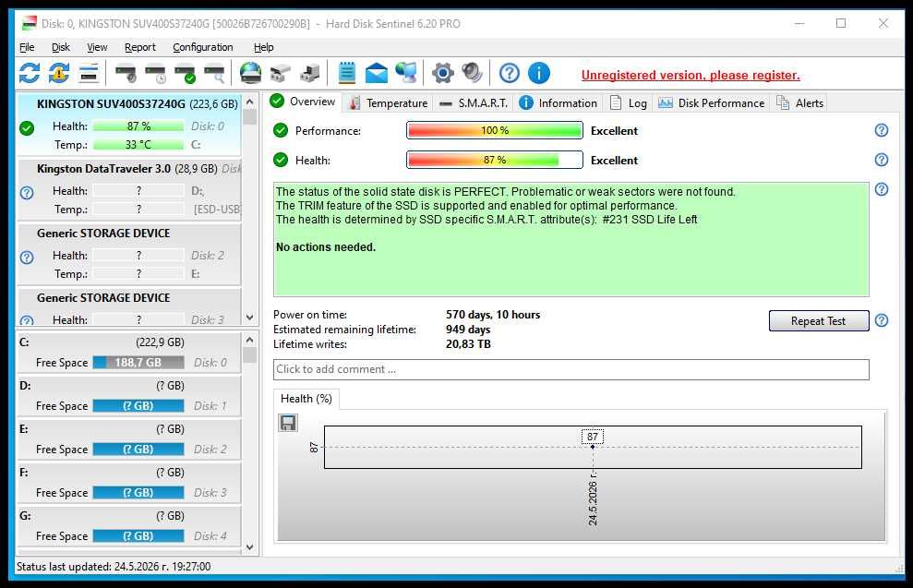Screen dimensions: 913x588
Task: Open the View menu
Action: 97,47
